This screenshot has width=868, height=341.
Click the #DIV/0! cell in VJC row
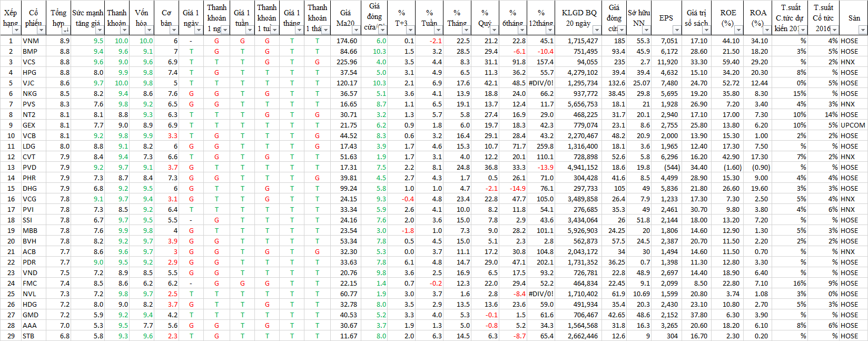pos(541,83)
